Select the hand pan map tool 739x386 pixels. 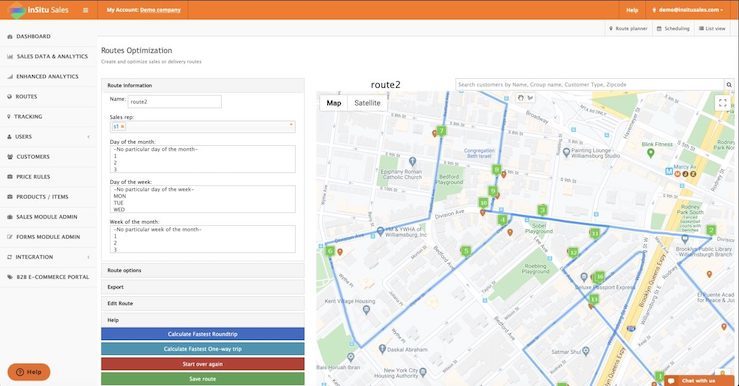520,98
